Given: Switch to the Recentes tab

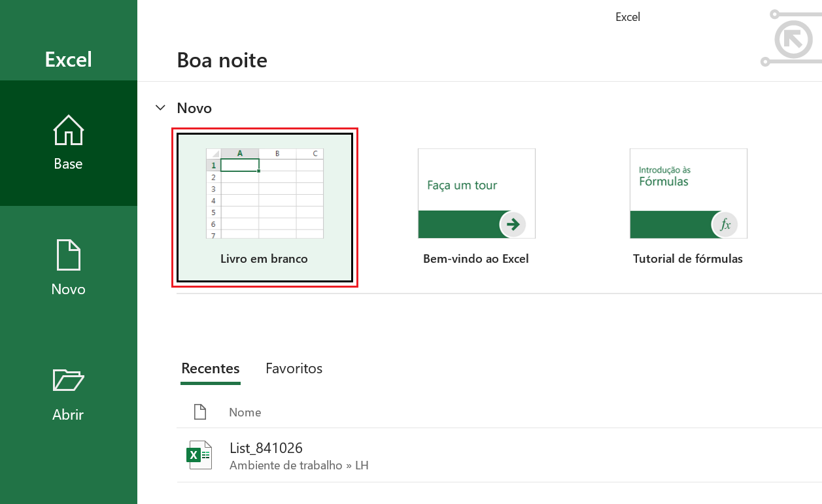Looking at the screenshot, I should (211, 369).
